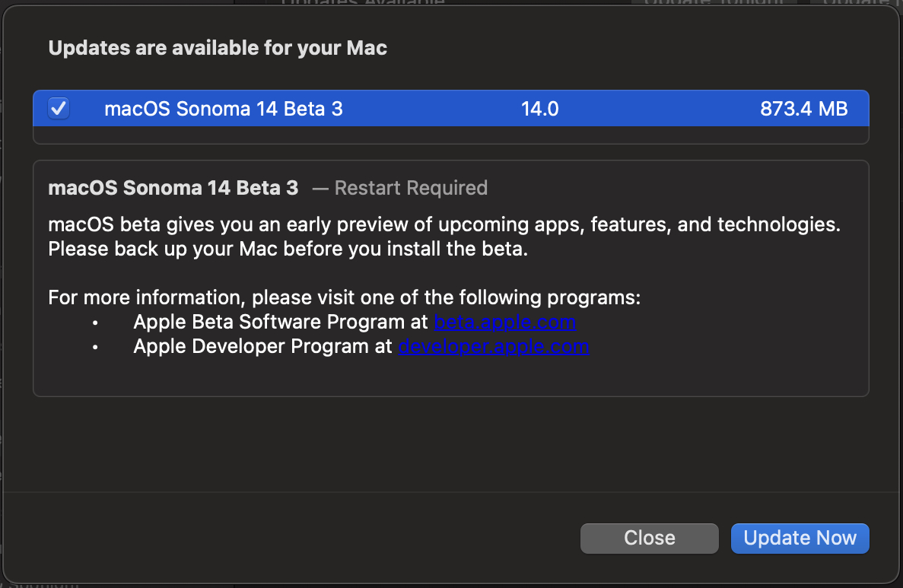Click the "Please back up your Mac" sentence
The image size is (903, 588).
click(288, 250)
